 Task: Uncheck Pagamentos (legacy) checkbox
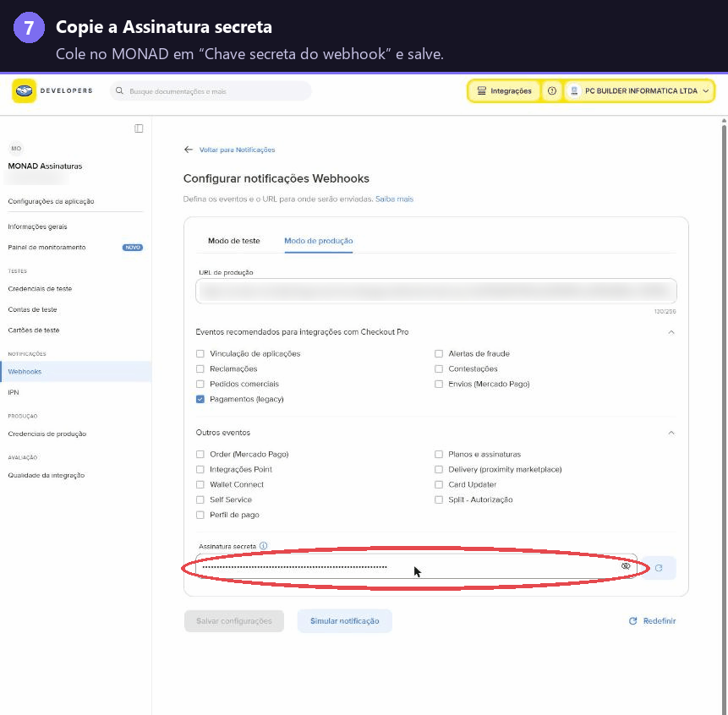coord(200,399)
